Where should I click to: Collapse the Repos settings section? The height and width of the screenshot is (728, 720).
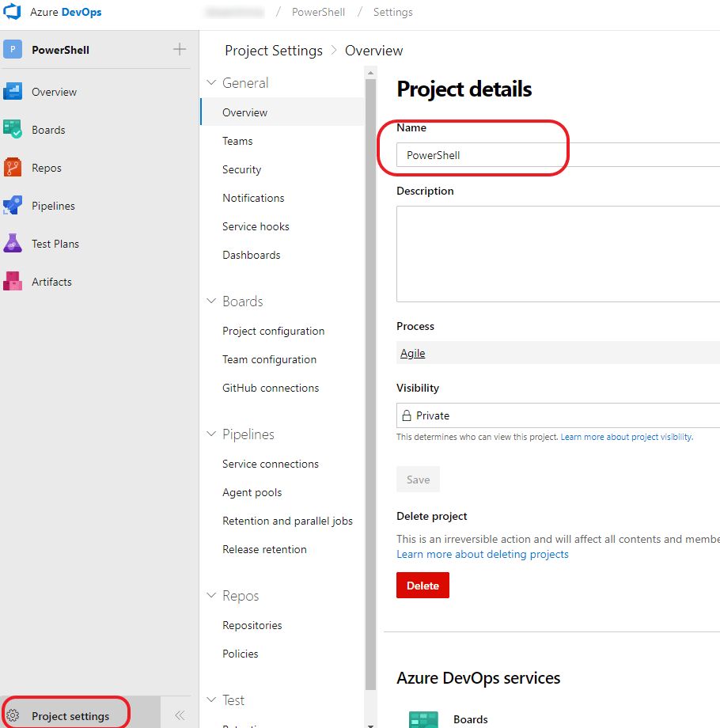coord(211,595)
